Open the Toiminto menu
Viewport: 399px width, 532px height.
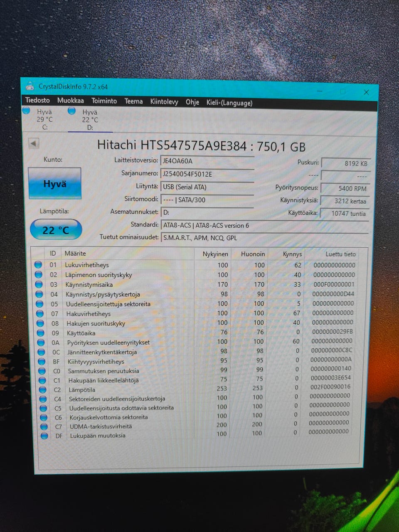pyautogui.click(x=104, y=101)
